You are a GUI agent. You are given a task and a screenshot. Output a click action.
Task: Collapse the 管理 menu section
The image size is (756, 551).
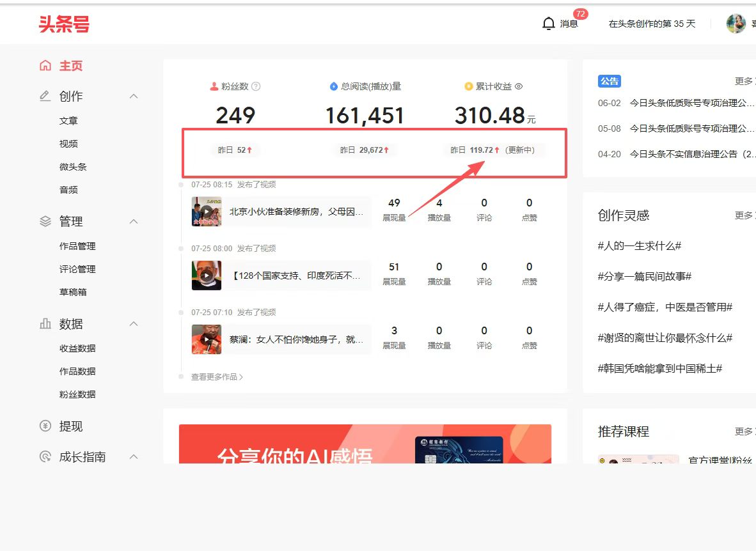pyautogui.click(x=134, y=222)
